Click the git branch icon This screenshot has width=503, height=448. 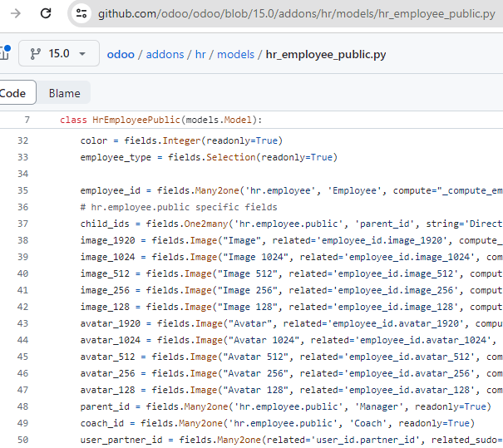tap(35, 53)
